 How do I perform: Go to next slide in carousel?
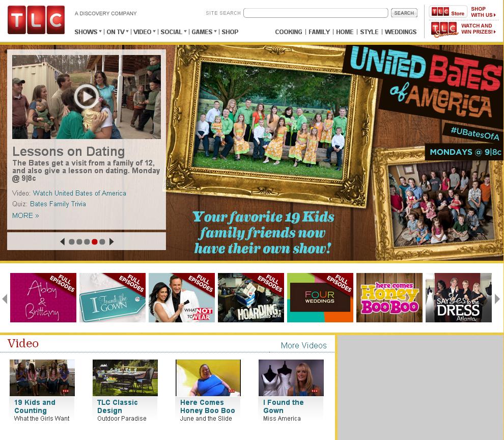point(111,241)
